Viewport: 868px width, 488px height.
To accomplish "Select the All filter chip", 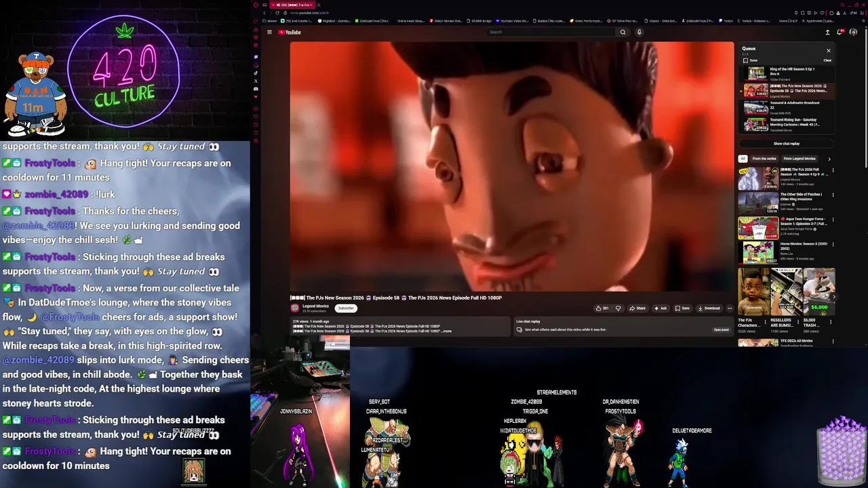I will pos(743,159).
